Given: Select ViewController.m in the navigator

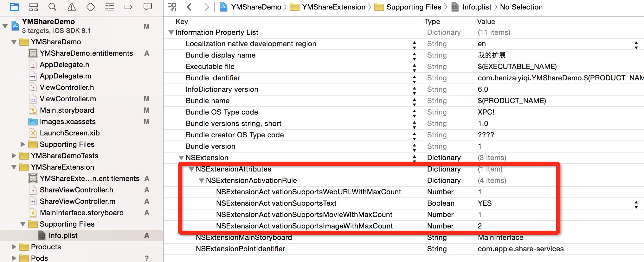Looking at the screenshot, I should 68,99.
